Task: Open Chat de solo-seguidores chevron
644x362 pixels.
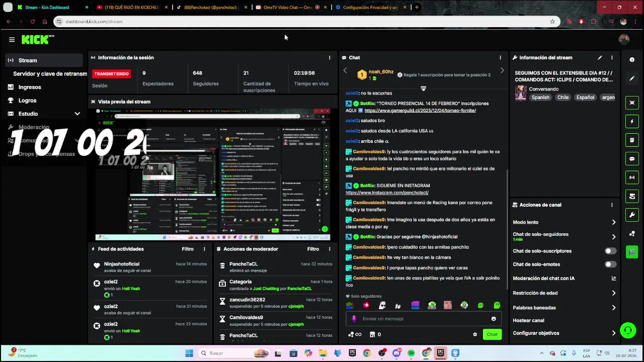Action: pyautogui.click(x=613, y=237)
